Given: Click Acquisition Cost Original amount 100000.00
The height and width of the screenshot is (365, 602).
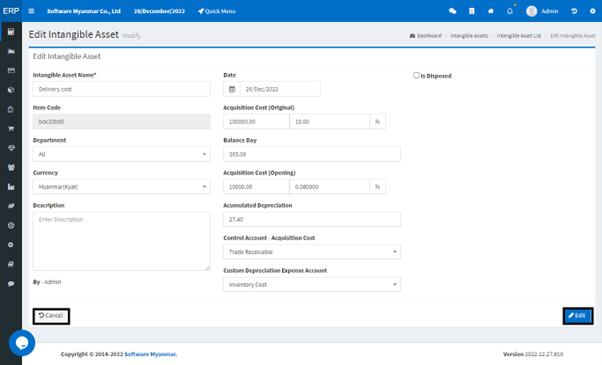Looking at the screenshot, I should (256, 122).
